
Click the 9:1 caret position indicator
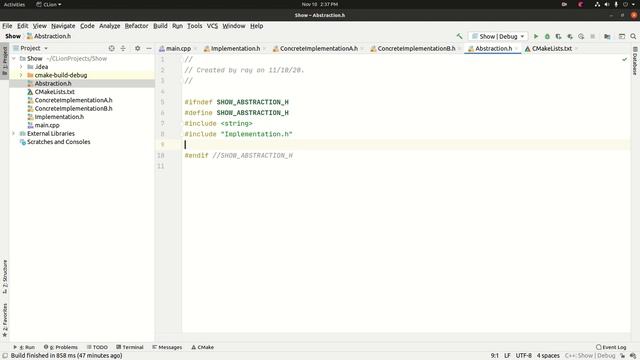coord(494,356)
